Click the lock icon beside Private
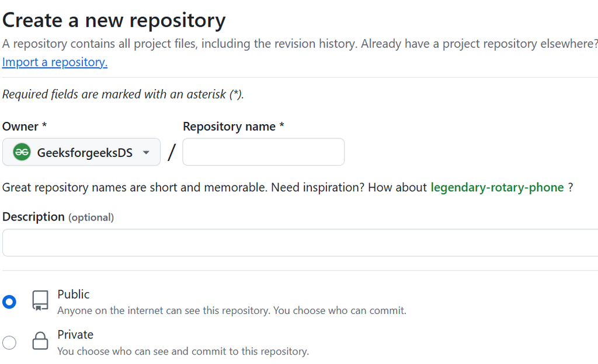 click(x=40, y=341)
